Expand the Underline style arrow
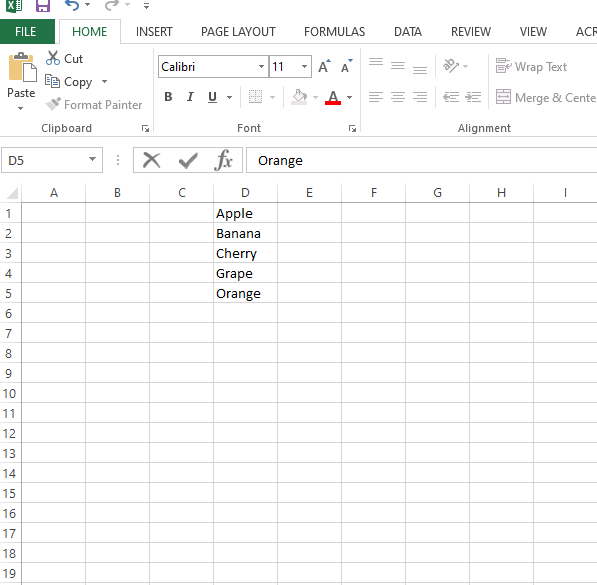 [230, 98]
